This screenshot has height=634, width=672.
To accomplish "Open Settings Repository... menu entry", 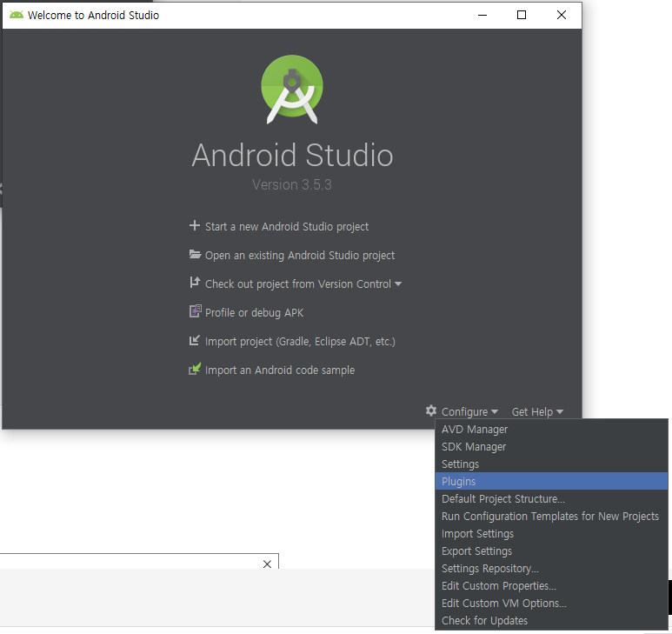I will tap(551, 569).
